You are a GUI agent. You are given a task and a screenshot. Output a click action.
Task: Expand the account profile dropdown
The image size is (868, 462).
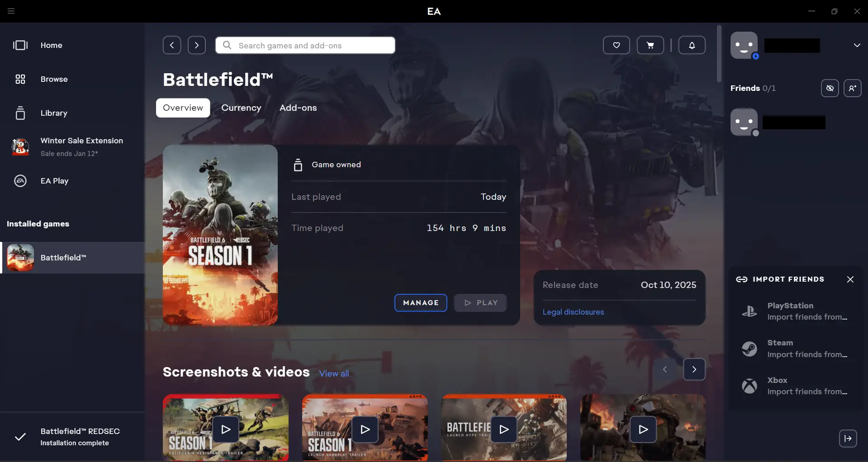[x=857, y=45]
